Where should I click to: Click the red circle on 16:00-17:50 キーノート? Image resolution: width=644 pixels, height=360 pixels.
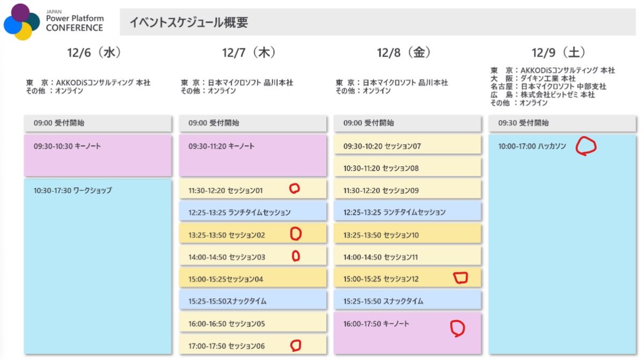point(457,328)
